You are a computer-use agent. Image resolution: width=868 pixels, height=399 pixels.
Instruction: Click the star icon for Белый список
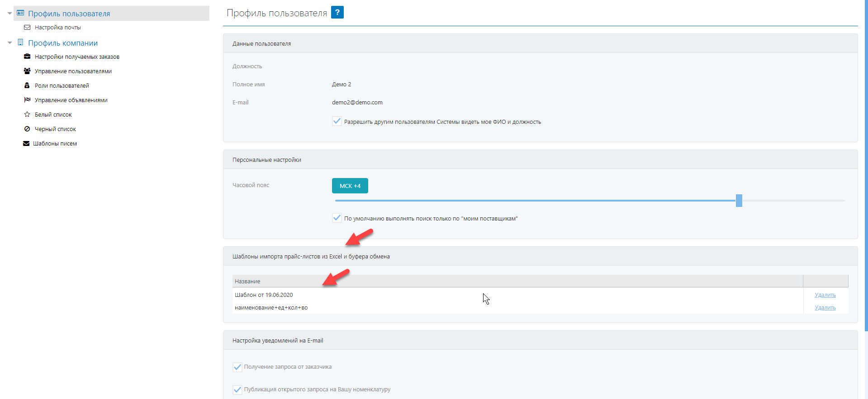[27, 114]
